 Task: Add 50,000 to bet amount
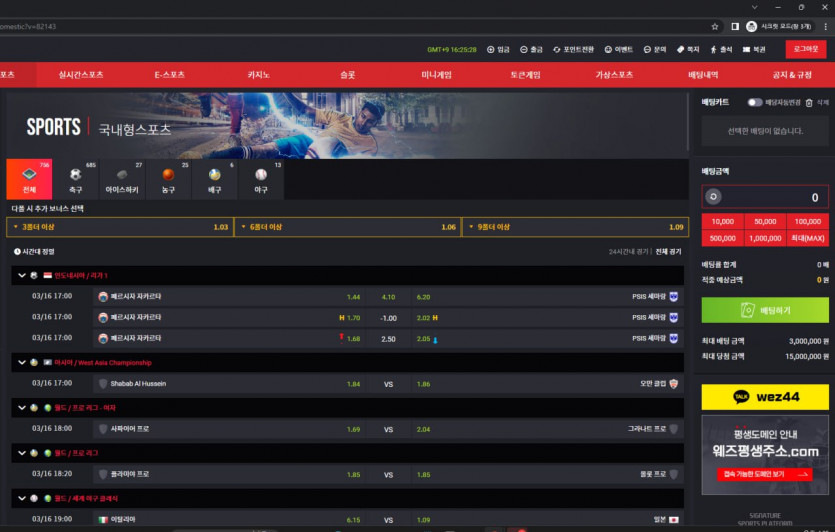pos(765,222)
